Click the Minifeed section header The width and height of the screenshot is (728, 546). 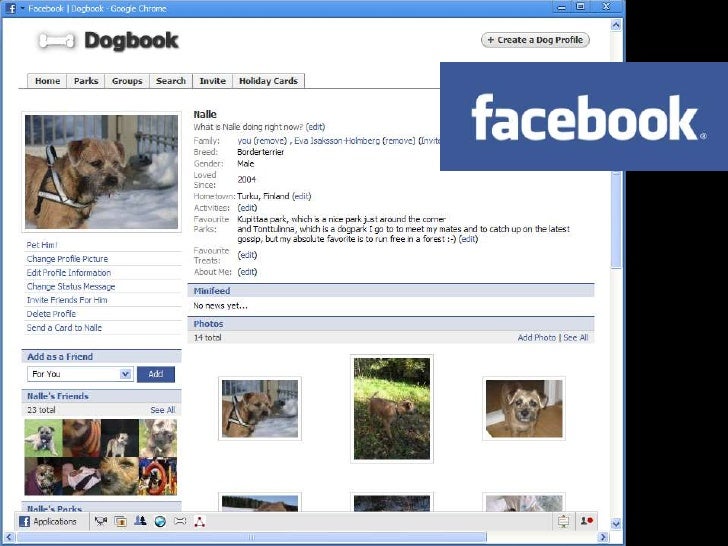click(x=391, y=291)
